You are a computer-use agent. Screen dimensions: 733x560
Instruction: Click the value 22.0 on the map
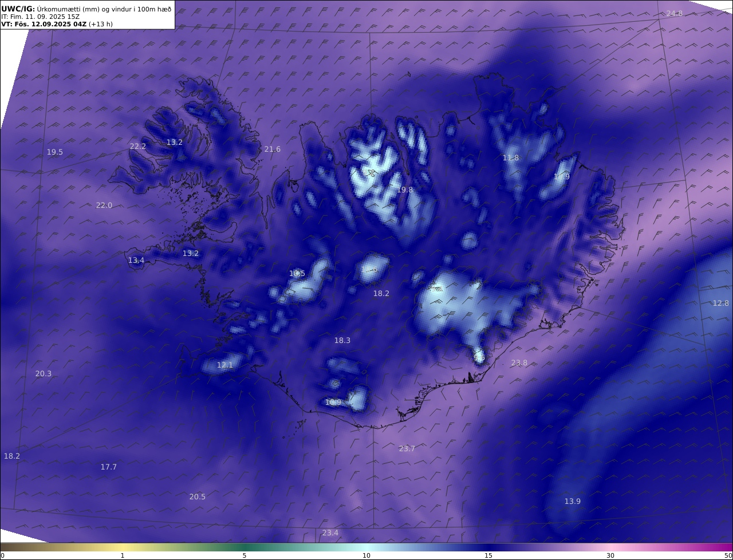click(104, 206)
